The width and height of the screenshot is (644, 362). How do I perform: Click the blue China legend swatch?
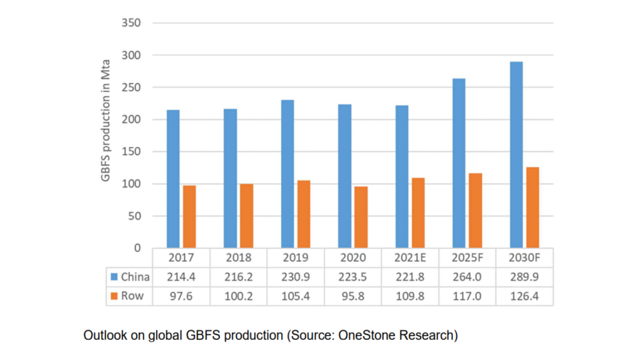tap(113, 277)
